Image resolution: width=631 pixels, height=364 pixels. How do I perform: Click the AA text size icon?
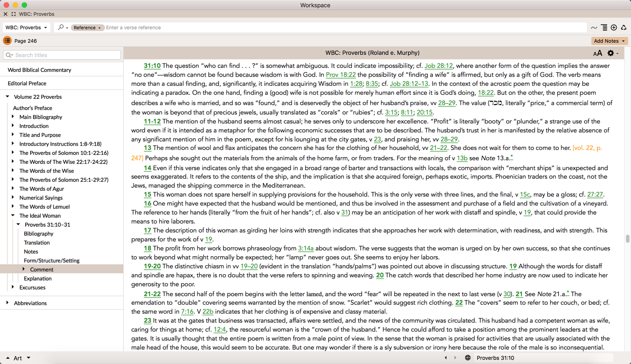point(597,53)
